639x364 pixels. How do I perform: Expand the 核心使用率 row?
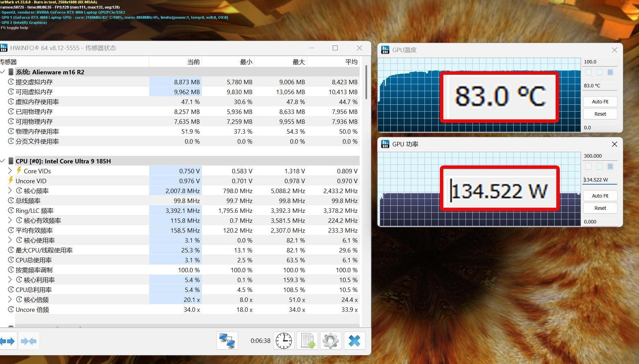(x=10, y=240)
